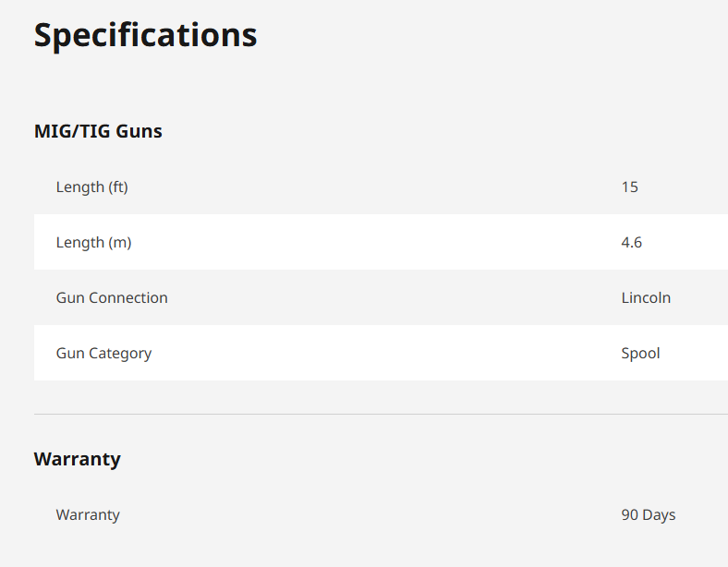Click the word Guns in the MIG/TIG heading

pyautogui.click(x=140, y=131)
